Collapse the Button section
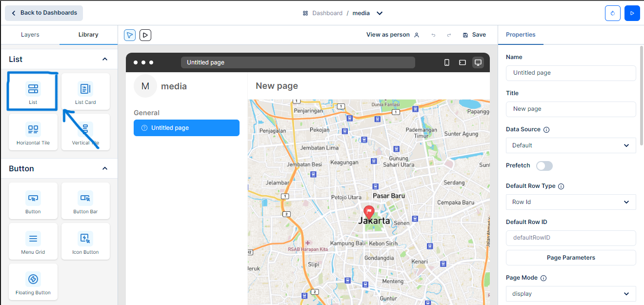Image resolution: width=644 pixels, height=305 pixels. click(x=104, y=168)
